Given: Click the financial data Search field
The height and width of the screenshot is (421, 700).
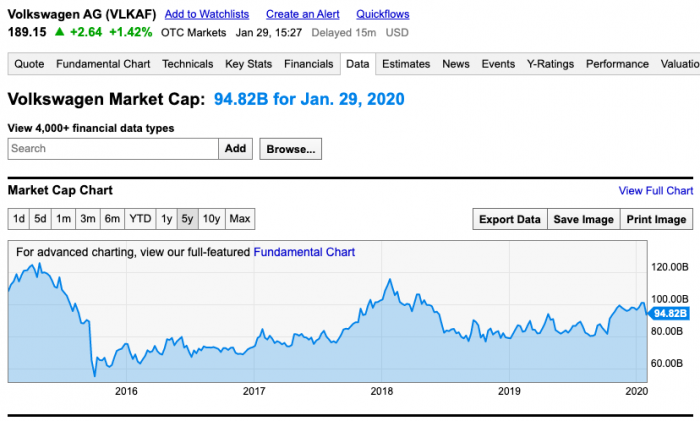Looking at the screenshot, I should (113, 148).
